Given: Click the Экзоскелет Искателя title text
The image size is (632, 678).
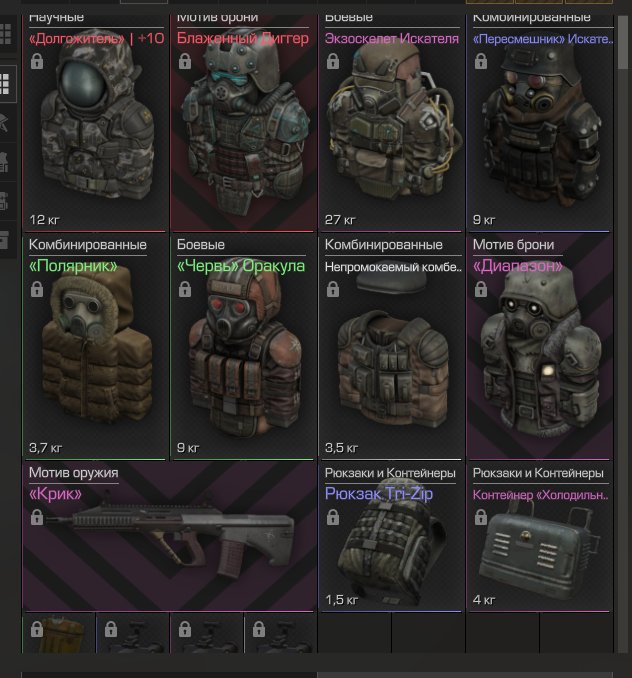Looking at the screenshot, I should coord(392,38).
